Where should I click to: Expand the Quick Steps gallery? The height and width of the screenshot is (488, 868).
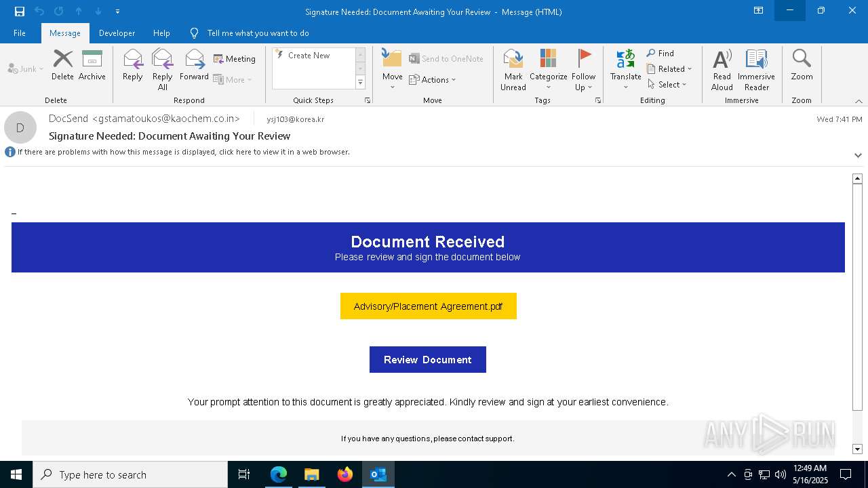pos(360,83)
